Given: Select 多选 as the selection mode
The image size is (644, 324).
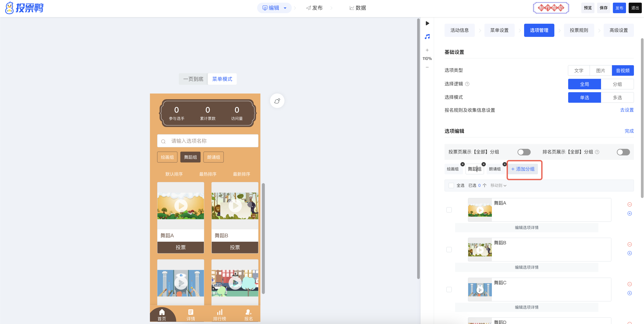Looking at the screenshot, I should pyautogui.click(x=617, y=97).
